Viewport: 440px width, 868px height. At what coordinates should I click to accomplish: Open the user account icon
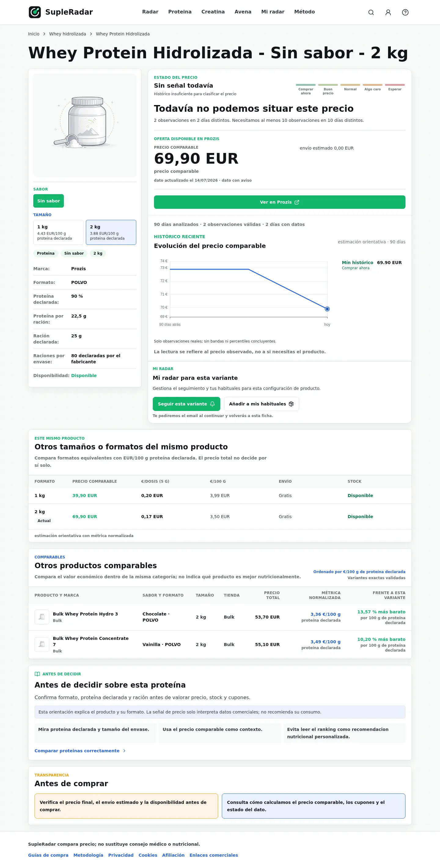(388, 13)
